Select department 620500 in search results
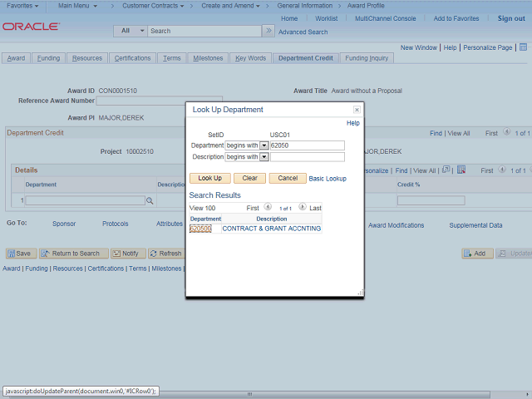Screen dimensions: 532x399 (x=200, y=229)
